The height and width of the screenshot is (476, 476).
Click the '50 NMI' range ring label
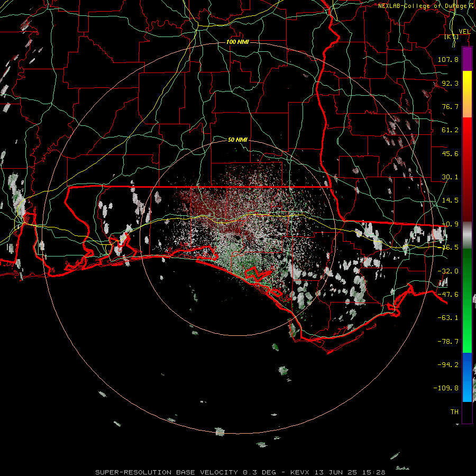coord(237,140)
